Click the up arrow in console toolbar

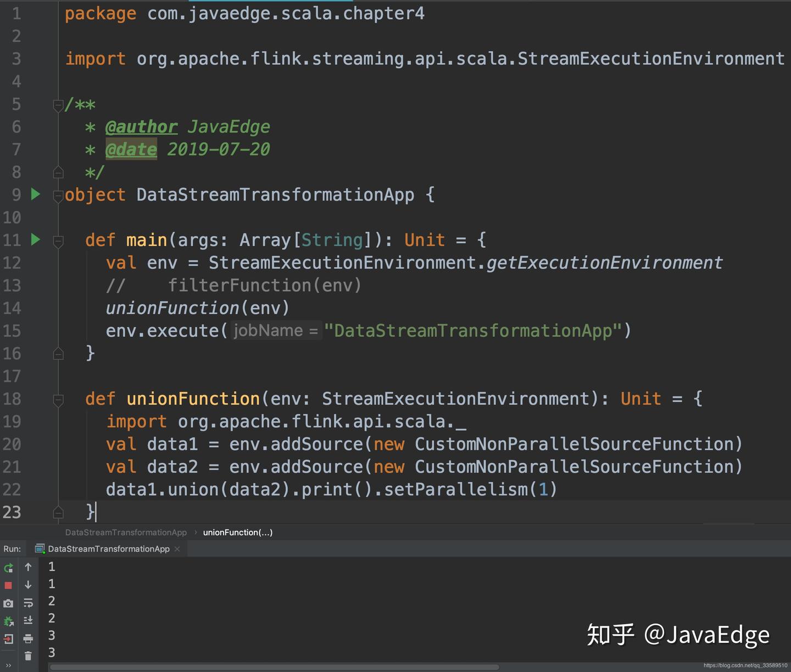click(x=28, y=567)
